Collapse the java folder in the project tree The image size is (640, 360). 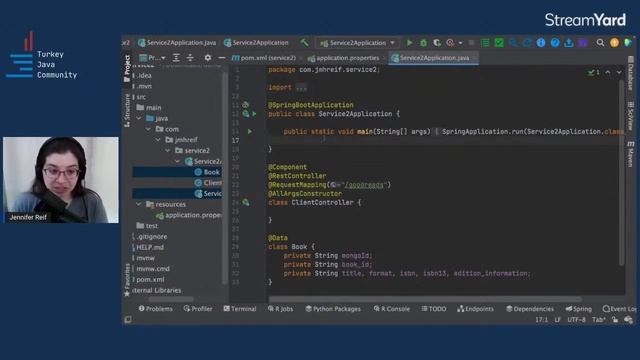[139, 118]
